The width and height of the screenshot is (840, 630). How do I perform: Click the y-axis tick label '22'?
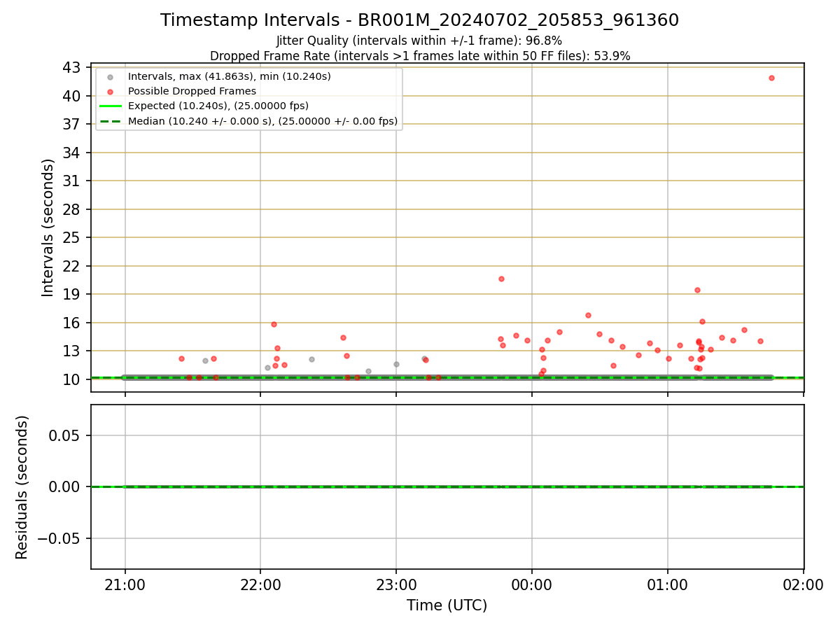click(x=72, y=266)
